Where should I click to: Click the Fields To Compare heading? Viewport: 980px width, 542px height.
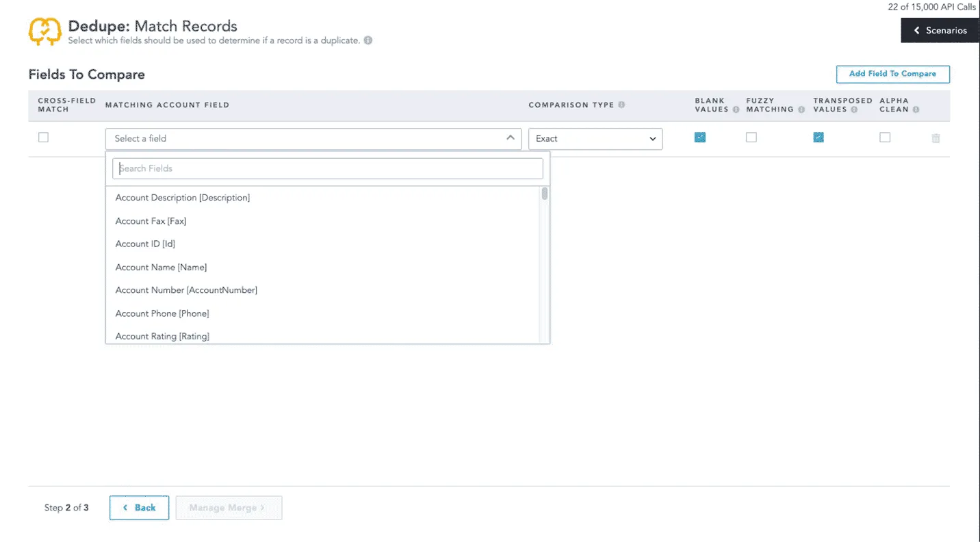pyautogui.click(x=87, y=75)
